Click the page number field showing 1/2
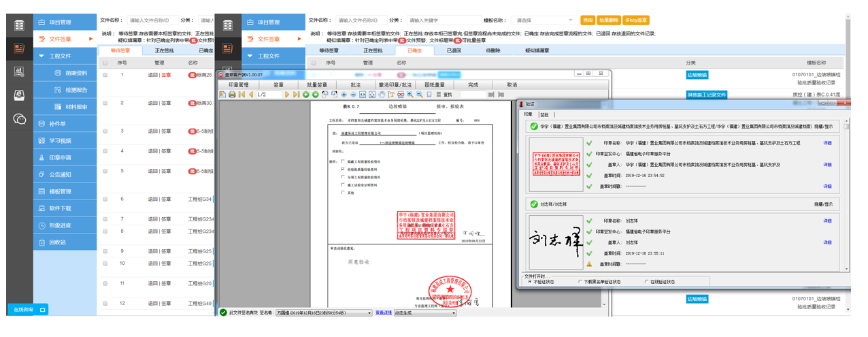The width and height of the screenshot is (868, 337). pos(269,95)
